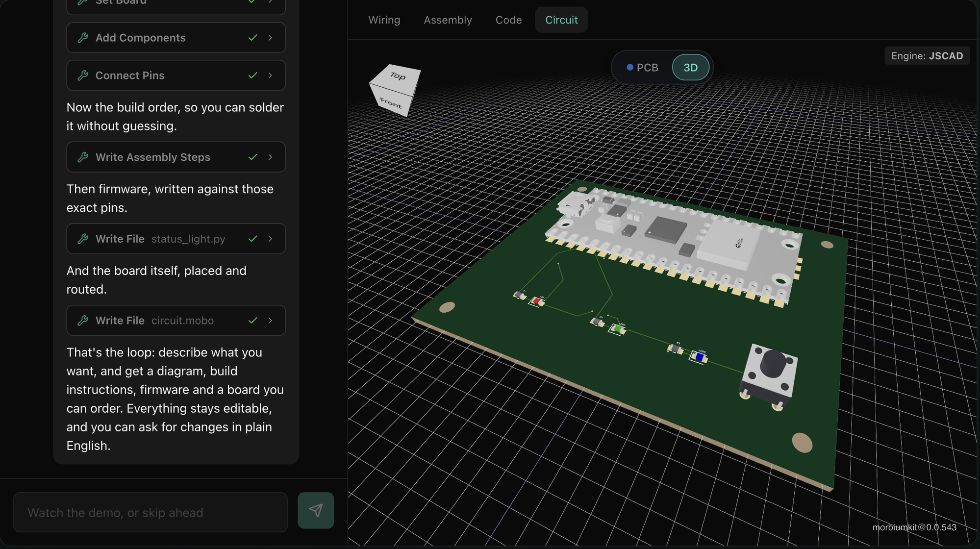Expand the circuit.mobo Write File chevron
This screenshot has width=980, height=549.
[270, 321]
